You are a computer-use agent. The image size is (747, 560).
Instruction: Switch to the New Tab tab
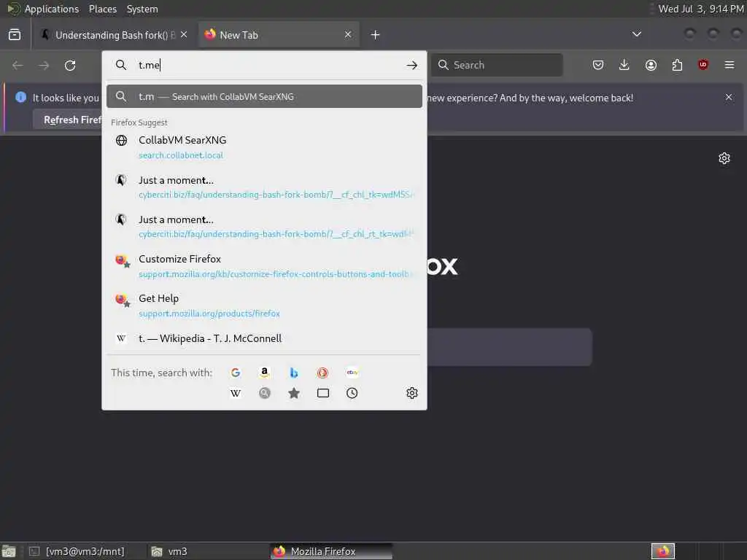tap(279, 35)
